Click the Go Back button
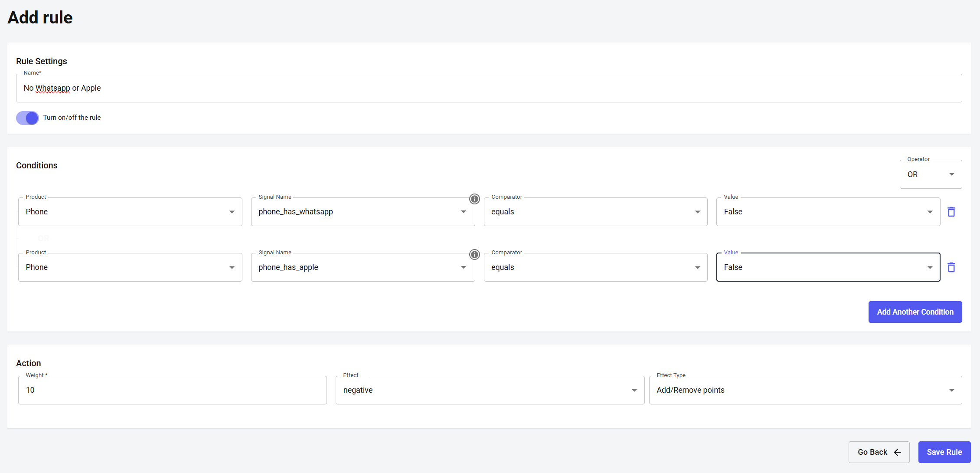The image size is (980, 473). [879, 452]
